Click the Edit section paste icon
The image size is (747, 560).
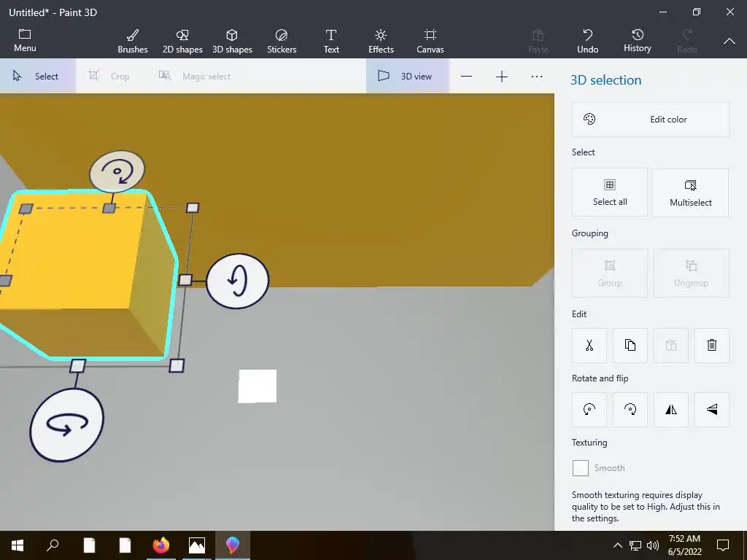tap(671, 345)
